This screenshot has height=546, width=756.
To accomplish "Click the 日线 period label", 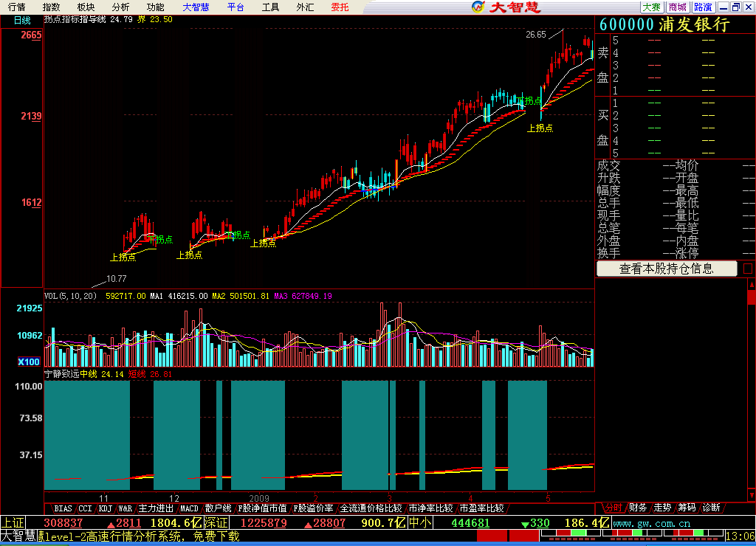I will [x=21, y=20].
